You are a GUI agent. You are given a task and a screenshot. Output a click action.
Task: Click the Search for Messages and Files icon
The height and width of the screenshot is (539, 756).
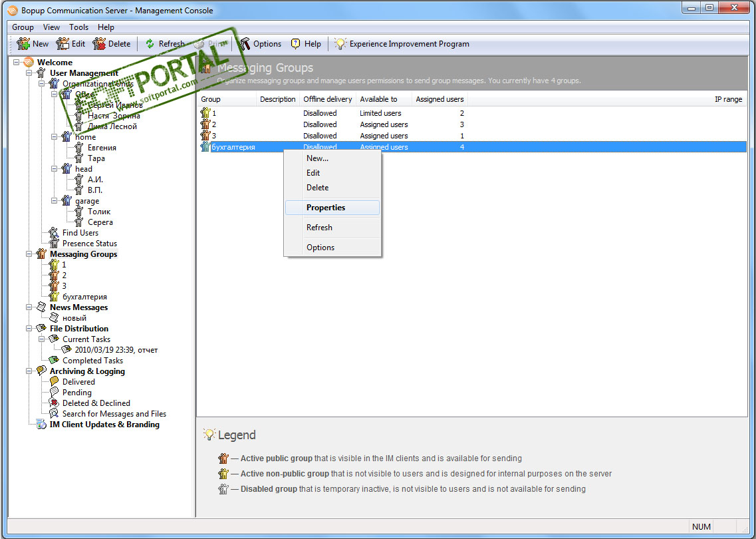(54, 413)
